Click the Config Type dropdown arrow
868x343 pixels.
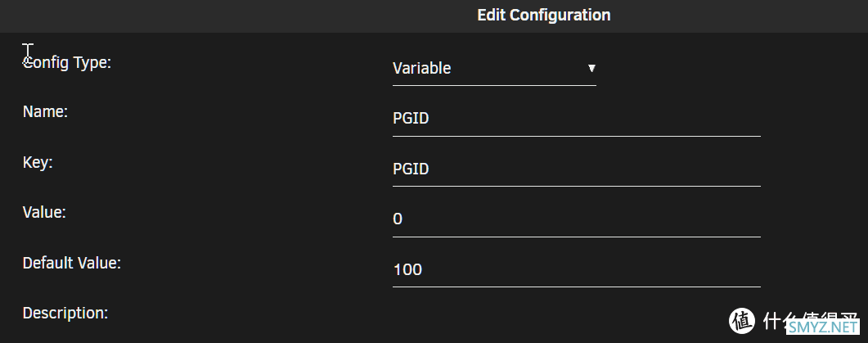pyautogui.click(x=591, y=69)
